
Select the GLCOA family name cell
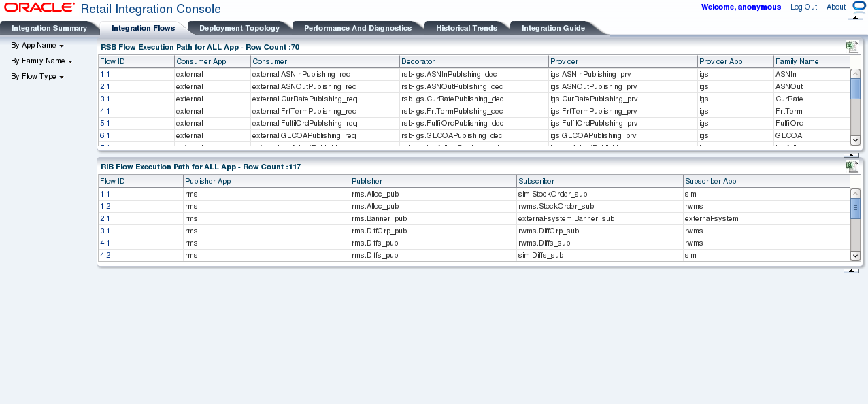pos(812,135)
